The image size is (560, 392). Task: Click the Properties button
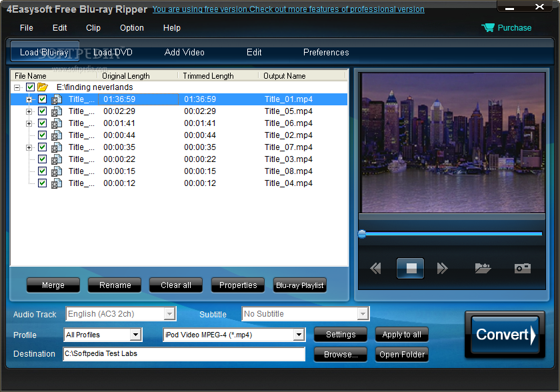pyautogui.click(x=238, y=285)
